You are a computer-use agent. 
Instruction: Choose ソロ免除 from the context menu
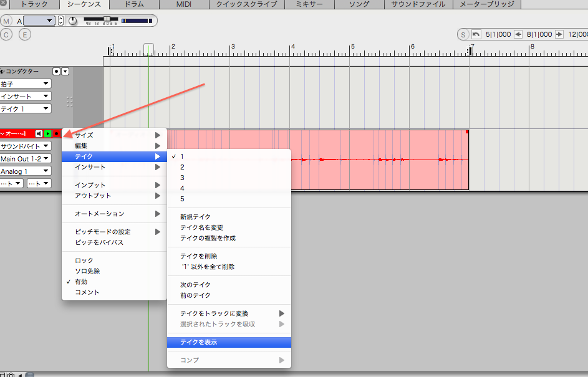coord(114,271)
